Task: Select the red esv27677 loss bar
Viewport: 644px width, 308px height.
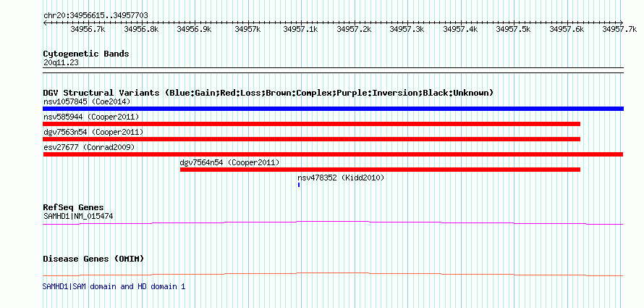Action: pos(333,154)
